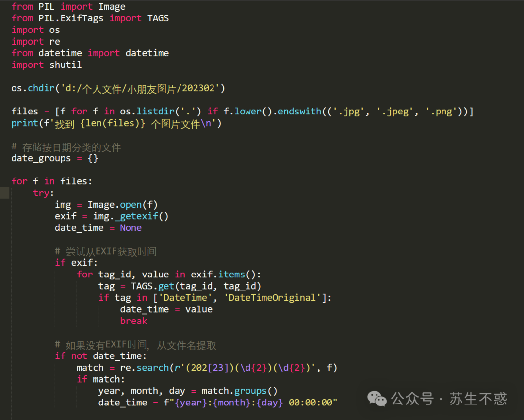Click the line 'img = Image.open(f)'
Viewport: 524px width, 420px height.
[106, 205]
